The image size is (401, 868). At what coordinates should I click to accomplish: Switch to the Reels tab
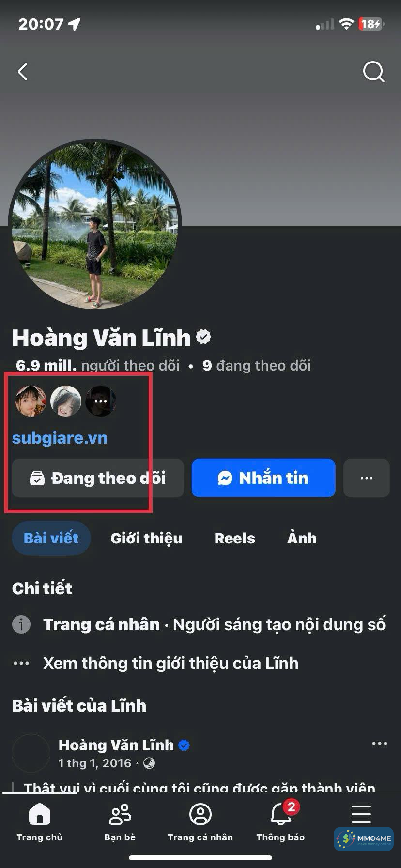(x=235, y=538)
